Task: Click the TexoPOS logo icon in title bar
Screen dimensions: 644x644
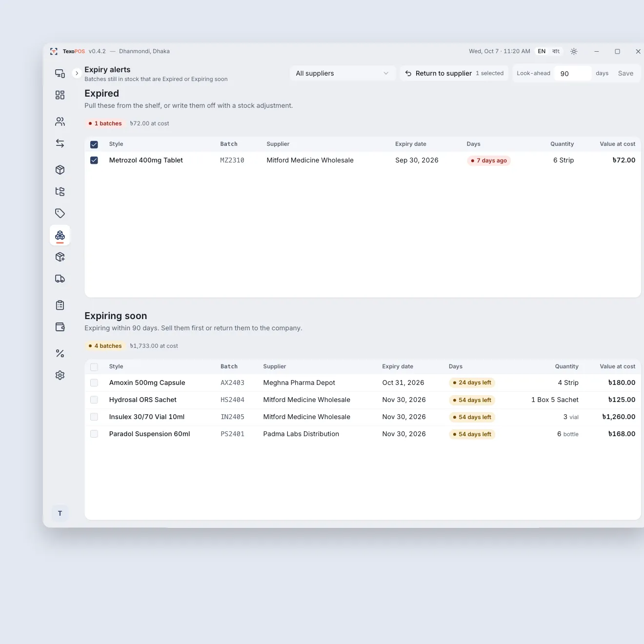Action: pos(54,51)
